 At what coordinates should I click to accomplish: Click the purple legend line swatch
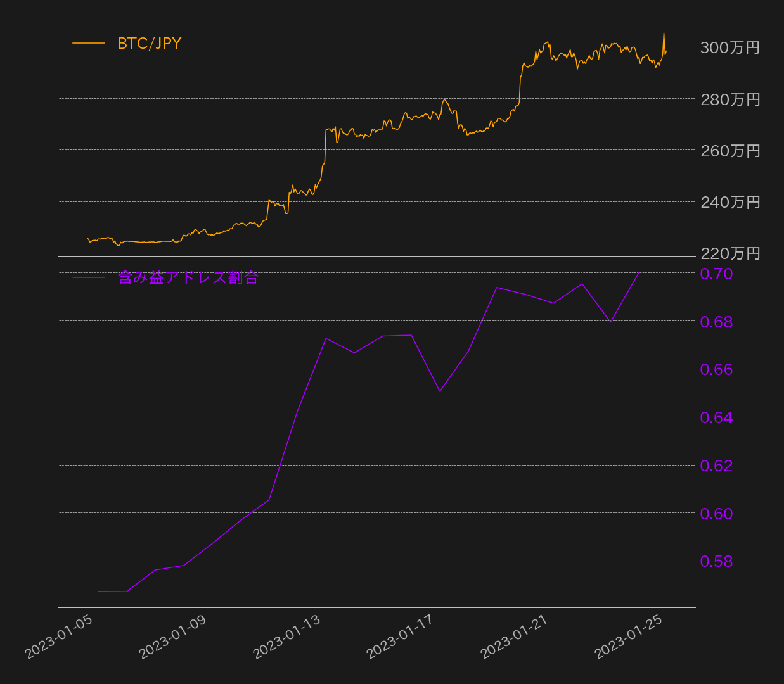(x=89, y=277)
